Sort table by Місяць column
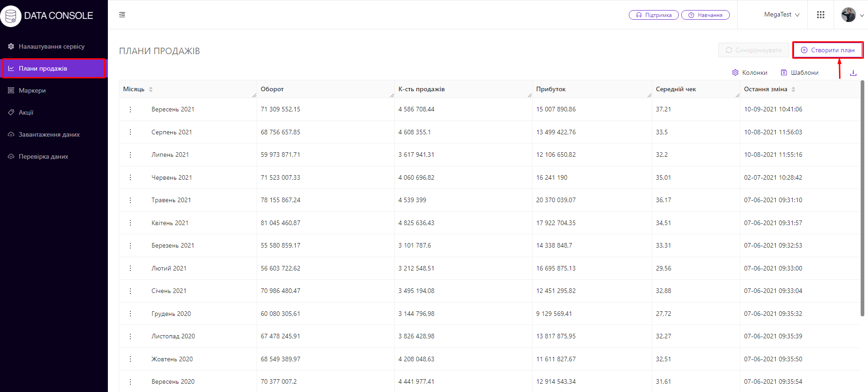This screenshot has width=868, height=392. tap(151, 89)
